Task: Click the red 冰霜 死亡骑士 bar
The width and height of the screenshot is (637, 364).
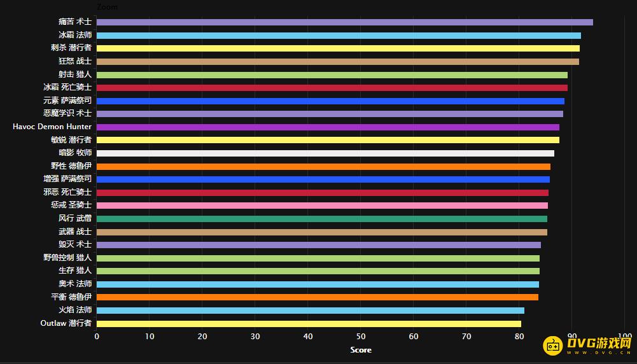Action: pyautogui.click(x=332, y=88)
